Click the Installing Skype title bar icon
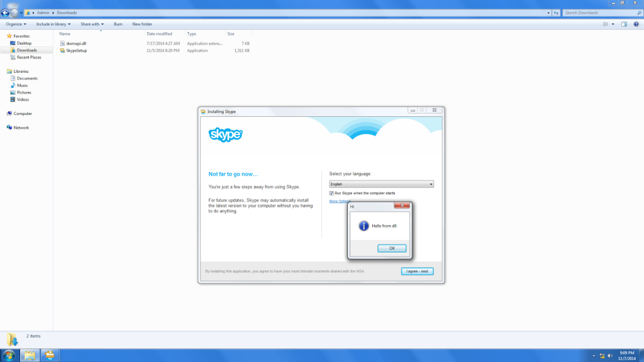The image size is (644, 362). pyautogui.click(x=203, y=112)
